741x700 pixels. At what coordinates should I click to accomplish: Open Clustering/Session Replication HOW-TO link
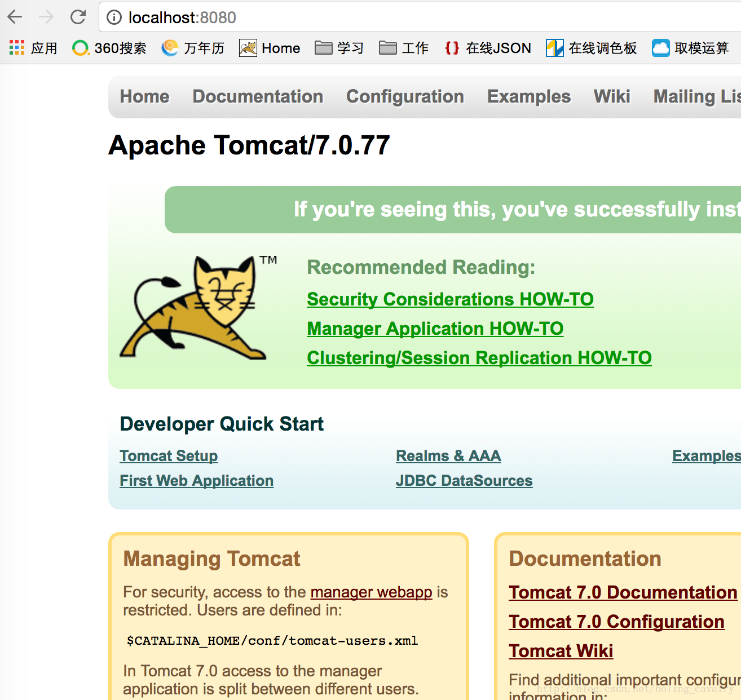[479, 358]
